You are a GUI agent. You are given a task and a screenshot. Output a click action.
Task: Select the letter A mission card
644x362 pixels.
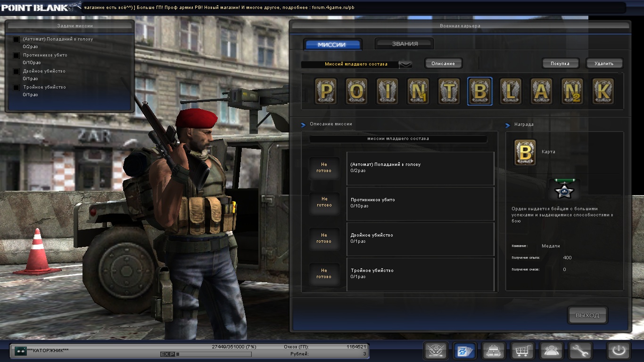pyautogui.click(x=541, y=91)
